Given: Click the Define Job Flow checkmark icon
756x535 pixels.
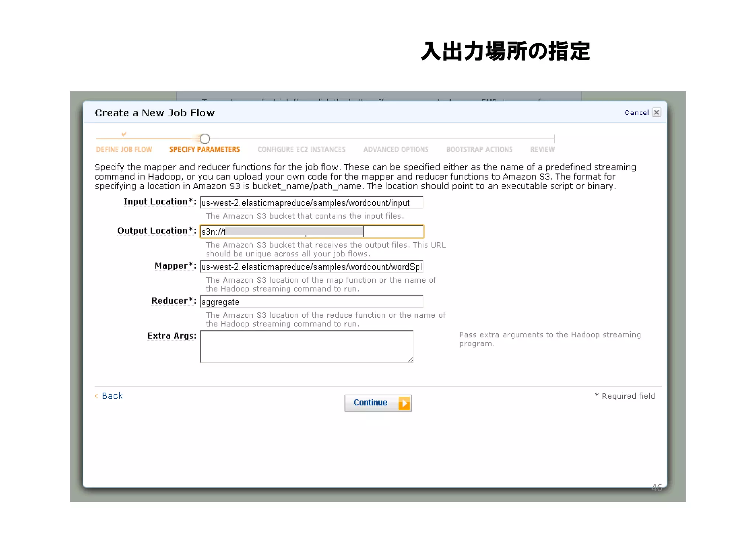Looking at the screenshot, I should click(x=124, y=134).
